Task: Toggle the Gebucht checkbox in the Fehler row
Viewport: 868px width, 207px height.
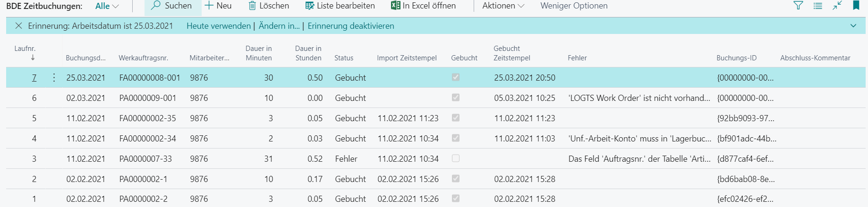Action: [x=456, y=158]
